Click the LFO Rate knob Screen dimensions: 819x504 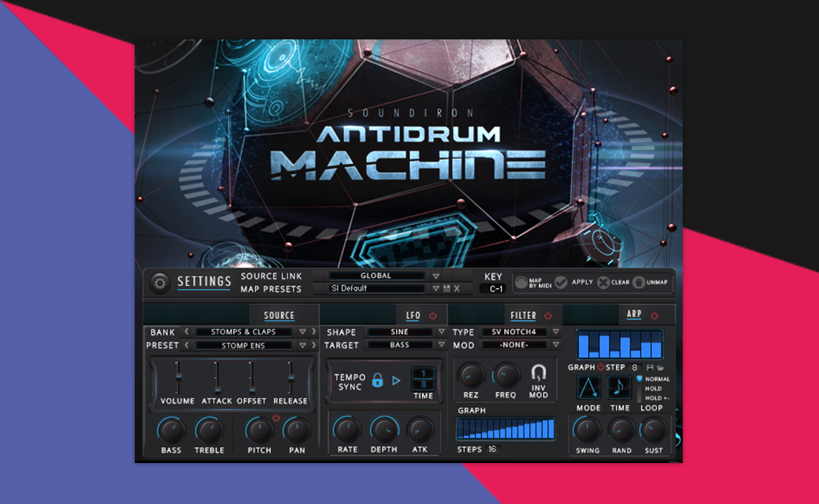click(346, 430)
